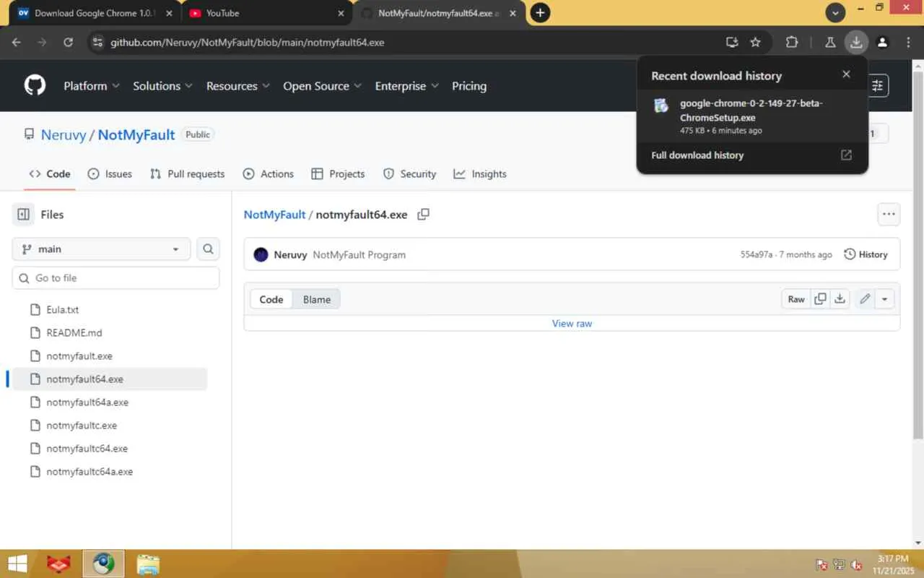
Task: Expand the Solutions menu
Action: click(x=162, y=86)
